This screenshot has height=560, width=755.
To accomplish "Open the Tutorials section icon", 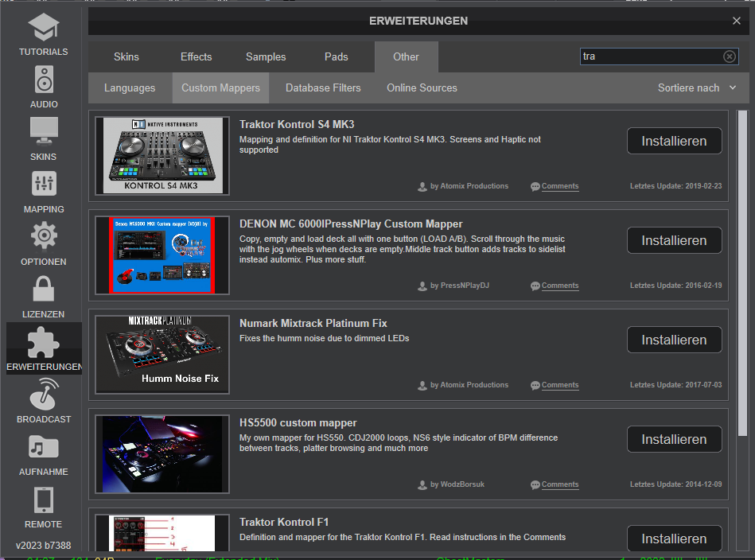I will [x=43, y=27].
